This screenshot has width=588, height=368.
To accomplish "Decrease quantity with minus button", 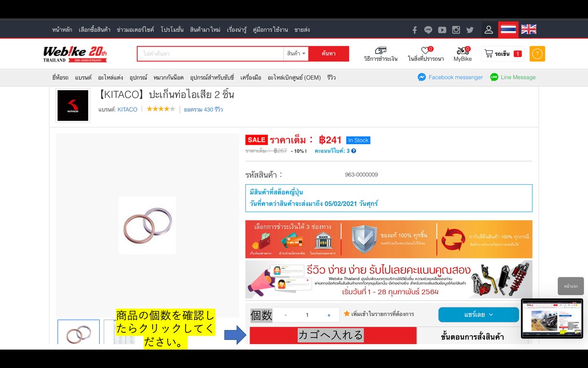I will tap(286, 315).
